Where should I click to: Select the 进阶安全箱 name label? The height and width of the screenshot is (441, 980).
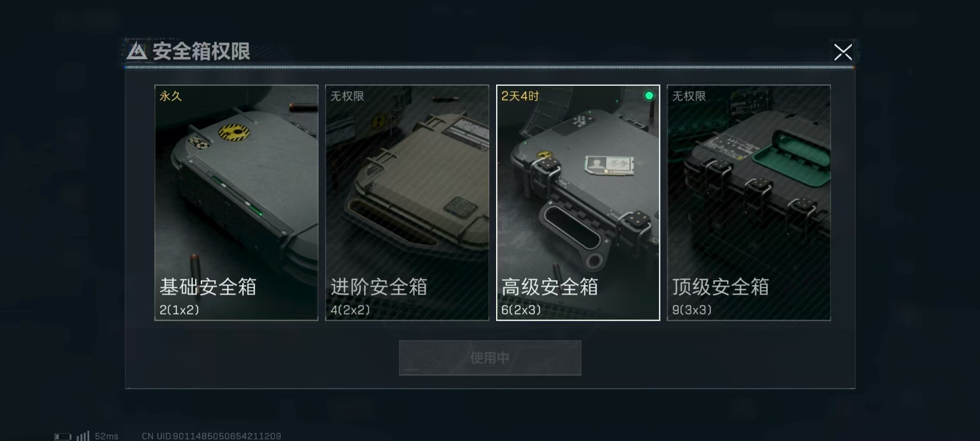tap(379, 287)
